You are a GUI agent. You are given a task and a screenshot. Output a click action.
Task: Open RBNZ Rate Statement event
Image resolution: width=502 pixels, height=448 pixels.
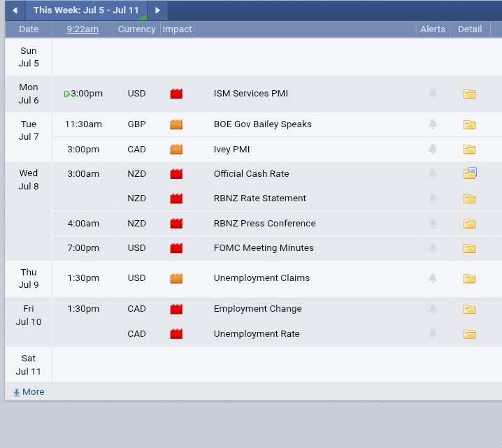[259, 198]
